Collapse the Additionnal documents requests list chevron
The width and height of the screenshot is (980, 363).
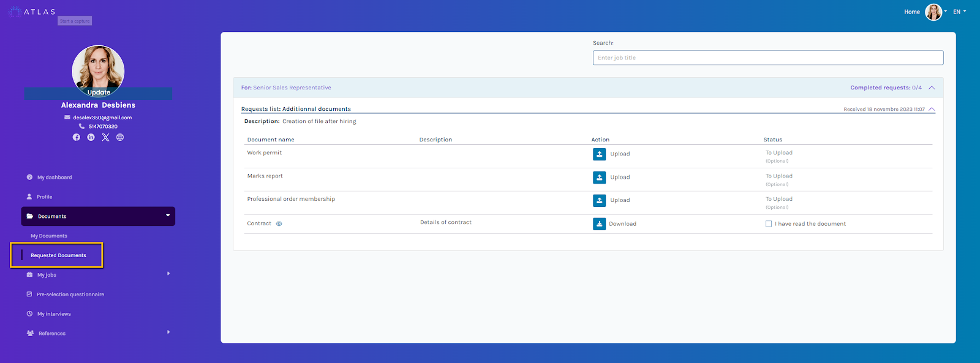point(932,109)
